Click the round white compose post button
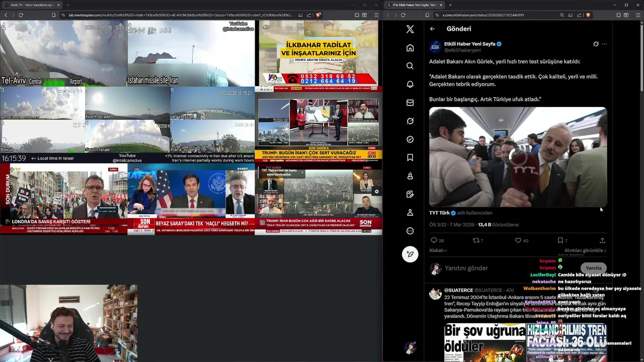Screen dimensions: 644x362 coord(410,254)
